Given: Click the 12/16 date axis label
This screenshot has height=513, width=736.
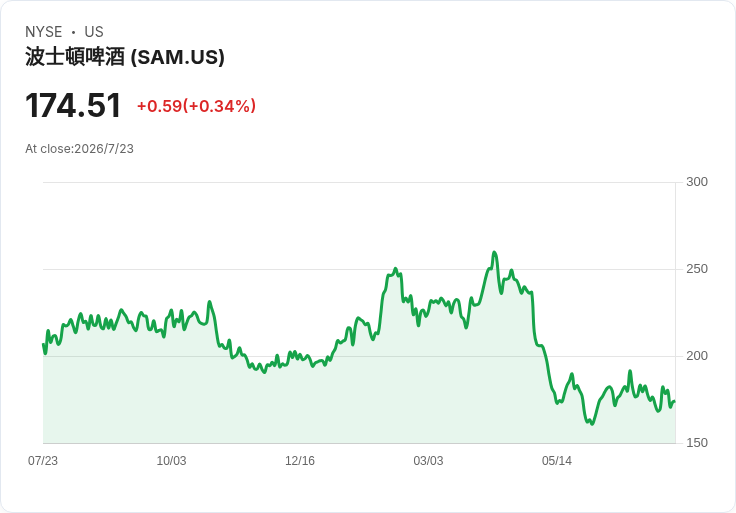Looking at the screenshot, I should pos(300,461).
